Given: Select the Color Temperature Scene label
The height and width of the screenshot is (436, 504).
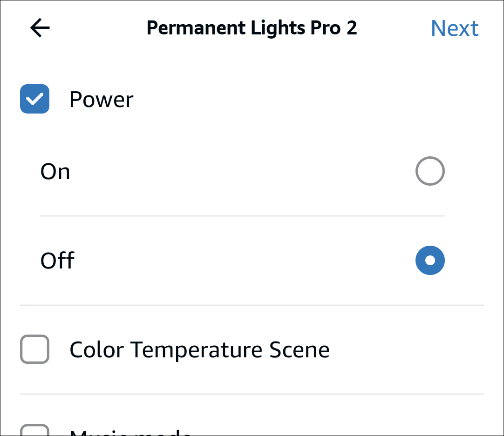Looking at the screenshot, I should point(199,349).
